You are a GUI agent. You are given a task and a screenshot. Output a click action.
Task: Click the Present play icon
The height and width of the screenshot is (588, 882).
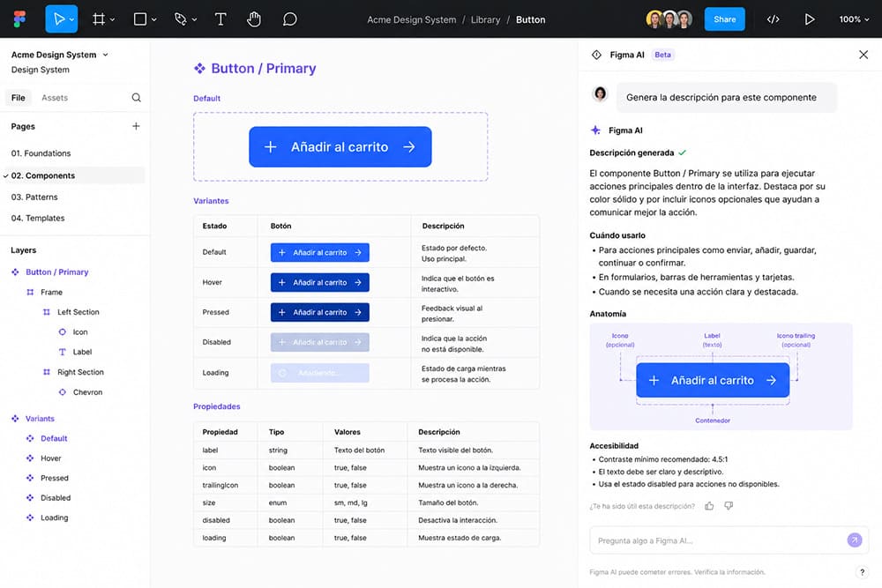pos(810,19)
